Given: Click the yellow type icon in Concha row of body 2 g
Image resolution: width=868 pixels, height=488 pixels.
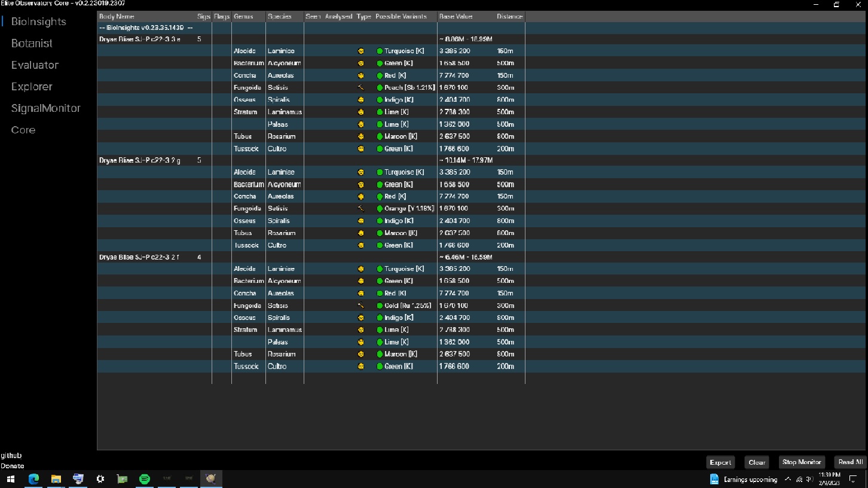Looking at the screenshot, I should tap(360, 197).
